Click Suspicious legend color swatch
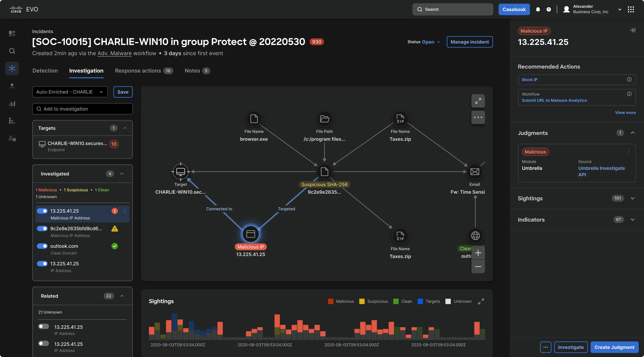The height and width of the screenshot is (357, 644). pyautogui.click(x=362, y=301)
